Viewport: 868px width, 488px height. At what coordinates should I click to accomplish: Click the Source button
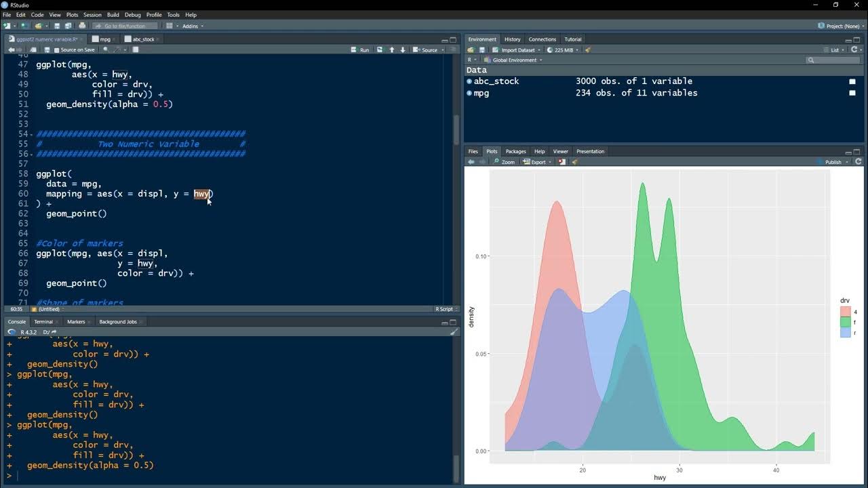pyautogui.click(x=426, y=50)
